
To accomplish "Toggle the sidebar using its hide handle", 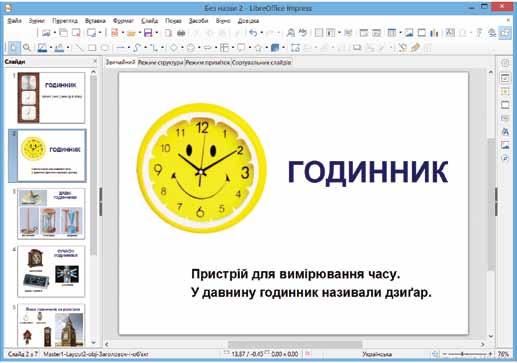I will coord(496,202).
